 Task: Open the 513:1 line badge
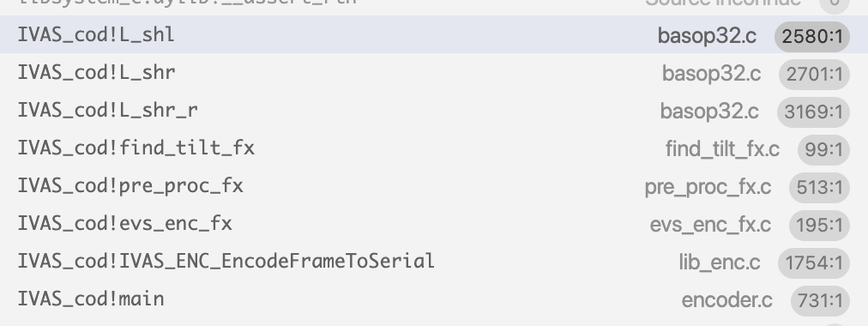tap(819, 187)
